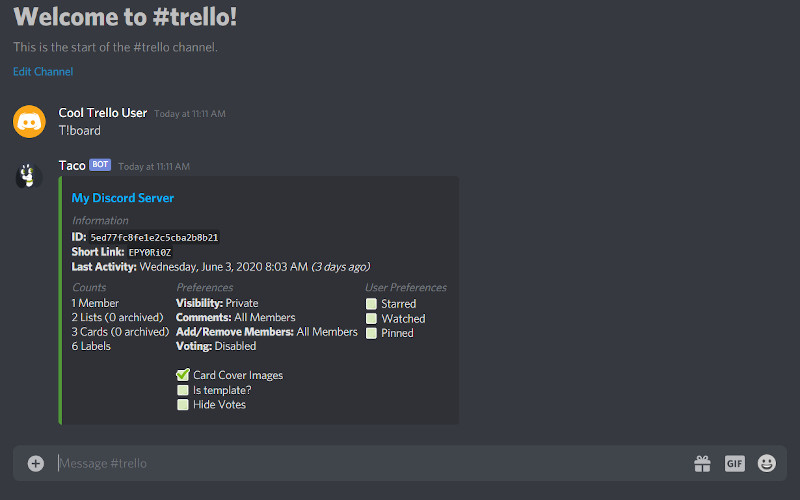Click the Edit Channel link
800x500 pixels.
43,72
